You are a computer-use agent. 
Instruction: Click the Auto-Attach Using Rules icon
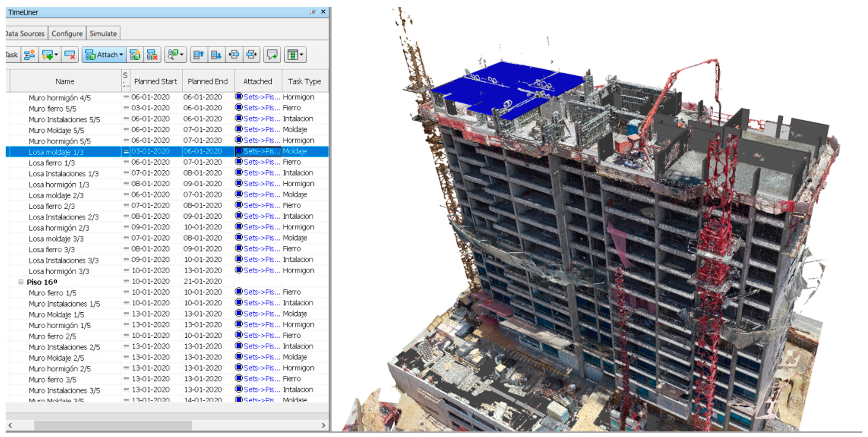click(x=135, y=55)
